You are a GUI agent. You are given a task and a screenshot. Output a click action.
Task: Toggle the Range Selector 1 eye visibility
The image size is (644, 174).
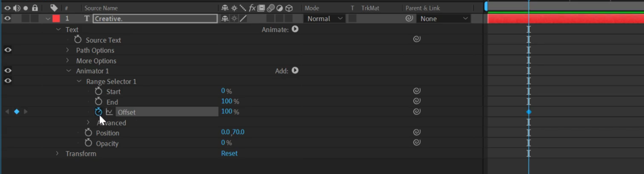(8, 81)
